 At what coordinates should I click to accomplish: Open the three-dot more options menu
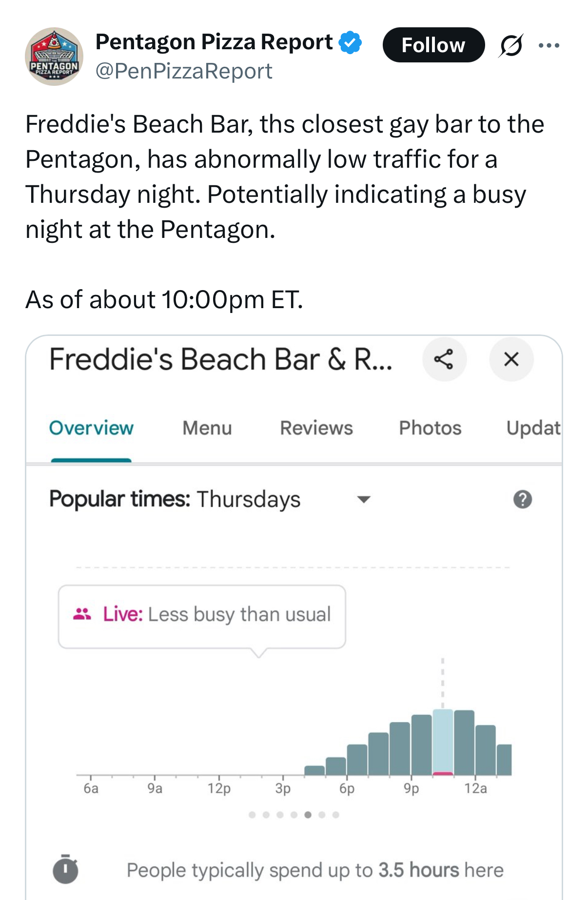click(x=549, y=45)
